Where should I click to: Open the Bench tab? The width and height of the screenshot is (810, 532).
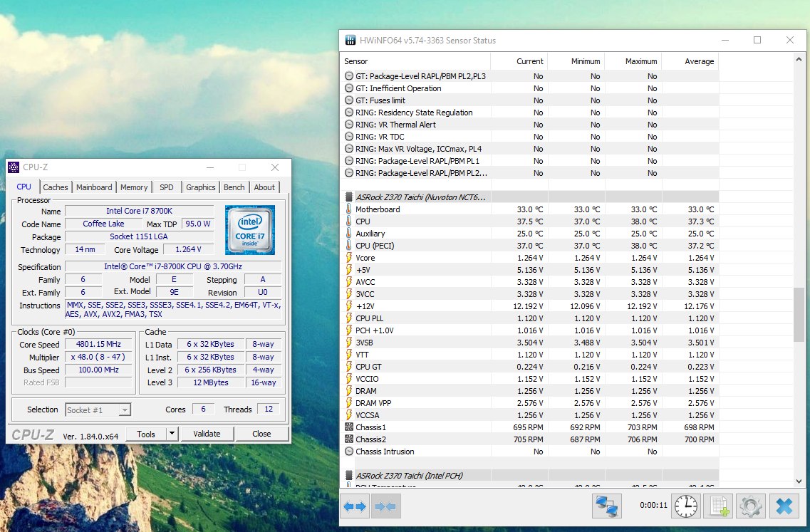click(234, 187)
